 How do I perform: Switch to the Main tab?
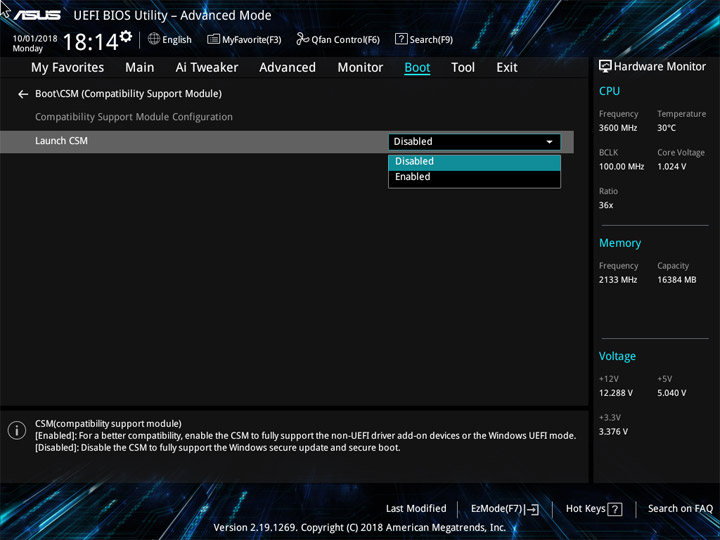pyautogui.click(x=140, y=68)
